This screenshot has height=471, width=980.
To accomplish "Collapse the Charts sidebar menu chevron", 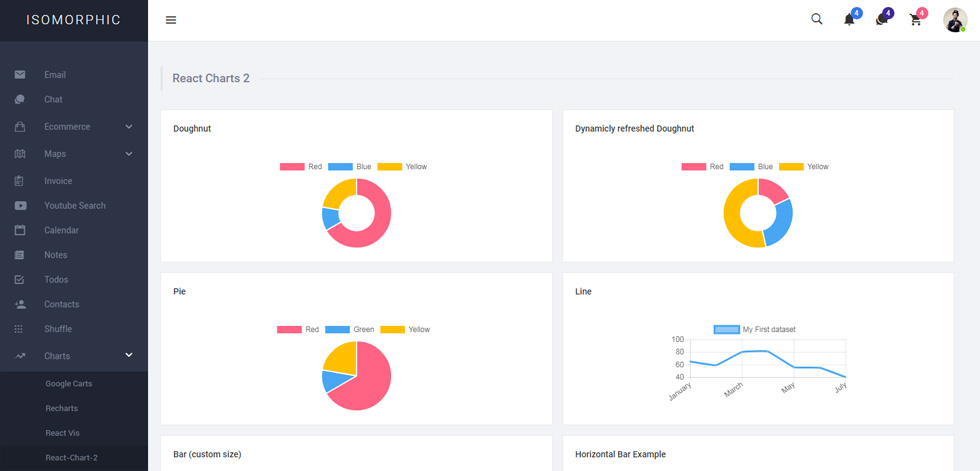I will pos(129,355).
